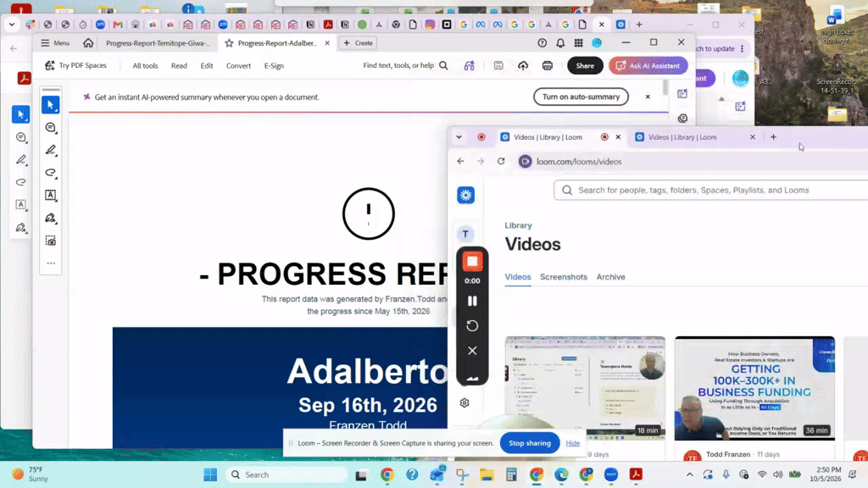Open Screenshots tab in Loom Library
The height and width of the screenshot is (488, 868).
pyautogui.click(x=564, y=277)
